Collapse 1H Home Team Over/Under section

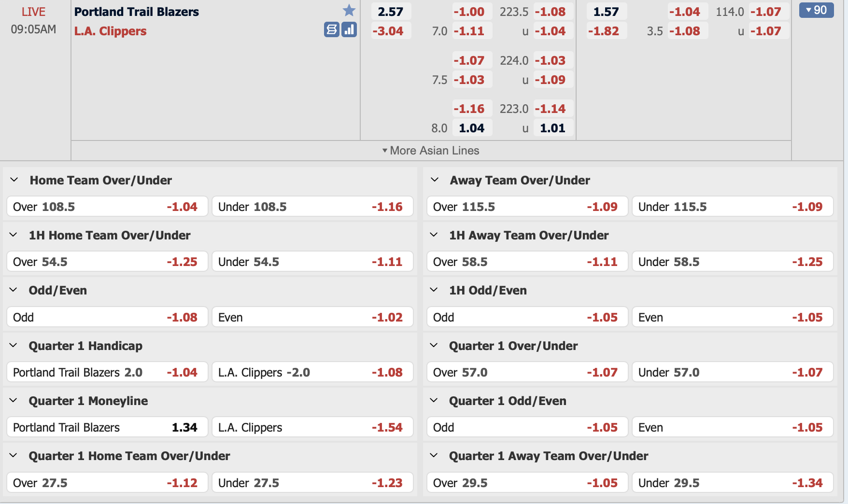pyautogui.click(x=14, y=235)
